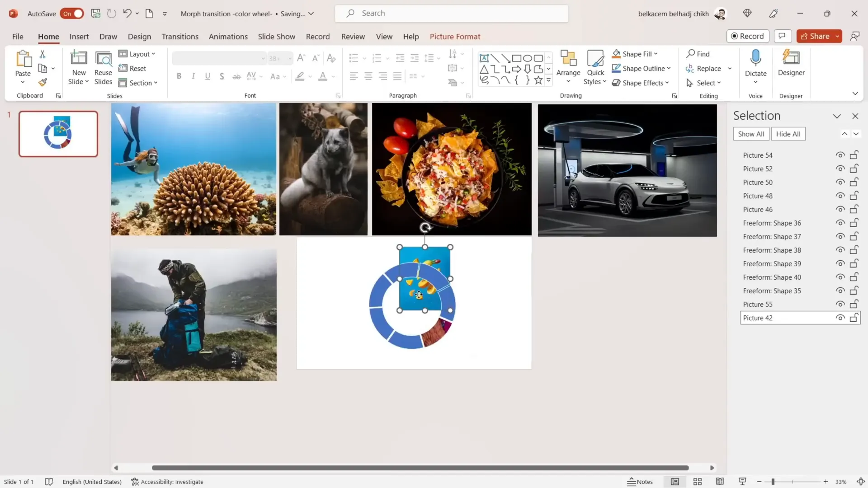
Task: Open the Section dropdown
Action: (138, 83)
